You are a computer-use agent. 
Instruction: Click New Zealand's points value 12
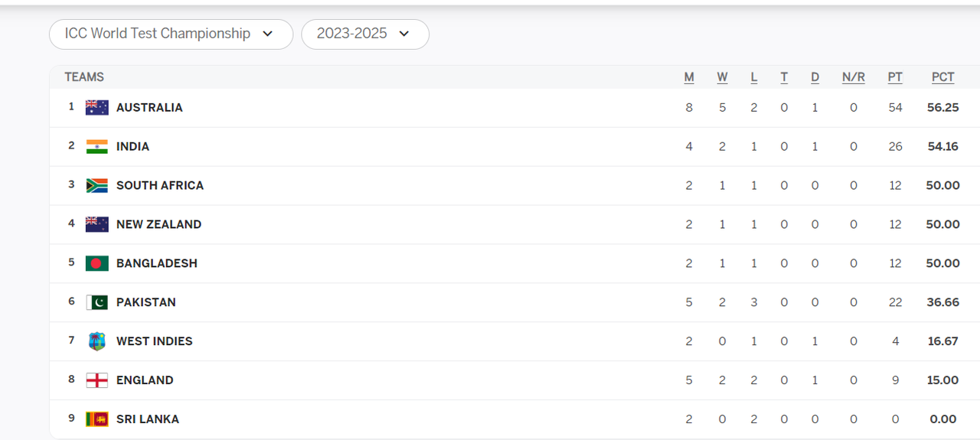[x=896, y=225]
